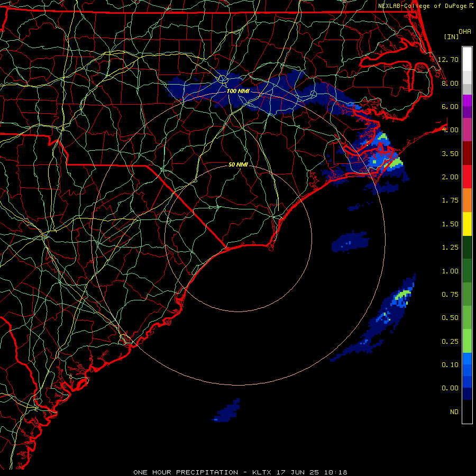Viewport: 476px width, 476px height.
Task: Select the 100 NMI range ring label
Action: coord(238,91)
